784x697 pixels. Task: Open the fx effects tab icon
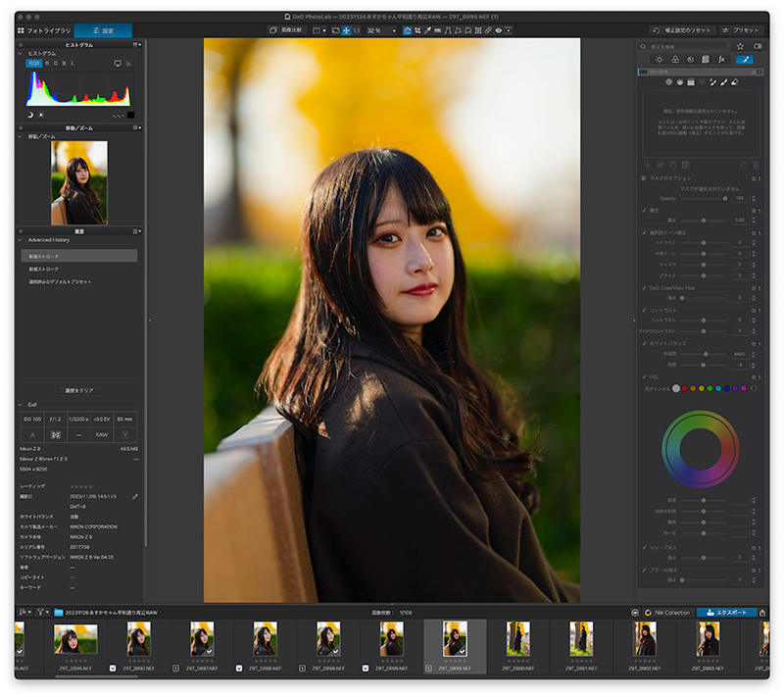pos(721,60)
